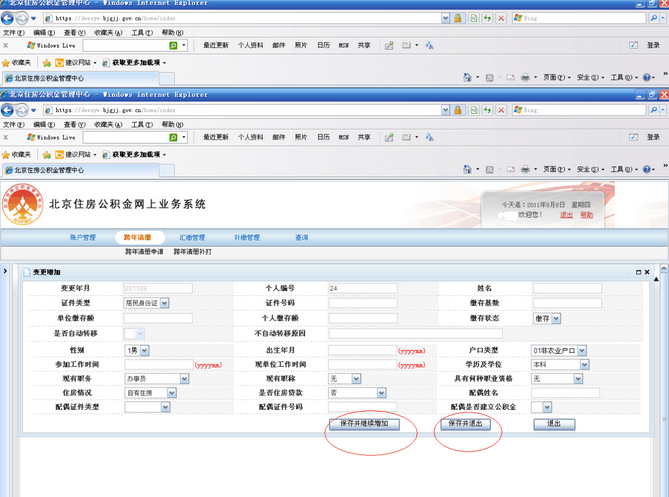Open the 具有何种职业资格 dropdown
Screen dimensions: 669x497
click(x=578, y=378)
